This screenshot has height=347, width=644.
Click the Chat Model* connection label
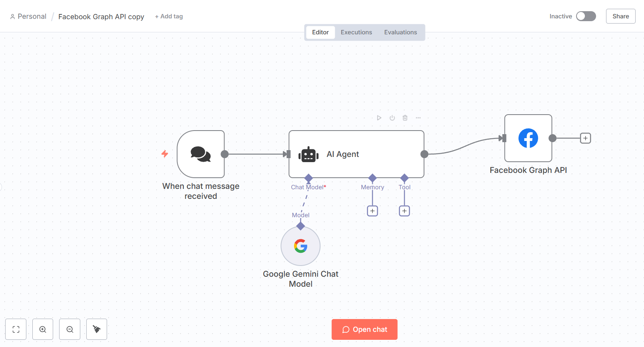coord(308,187)
